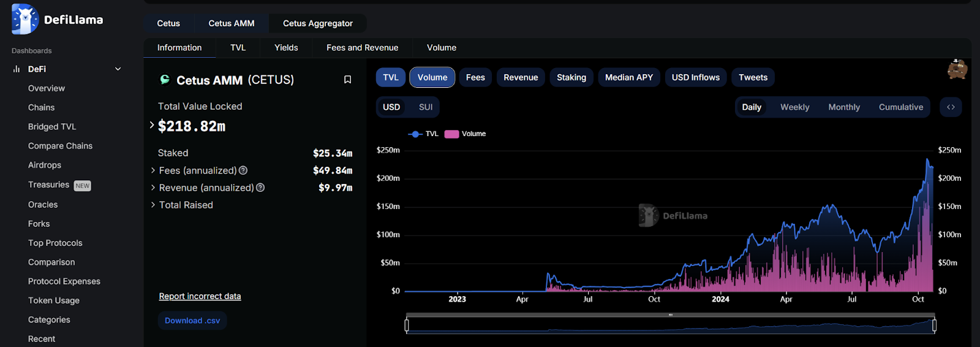Toggle the Volume chart metric
980x347 pixels.
click(432, 77)
